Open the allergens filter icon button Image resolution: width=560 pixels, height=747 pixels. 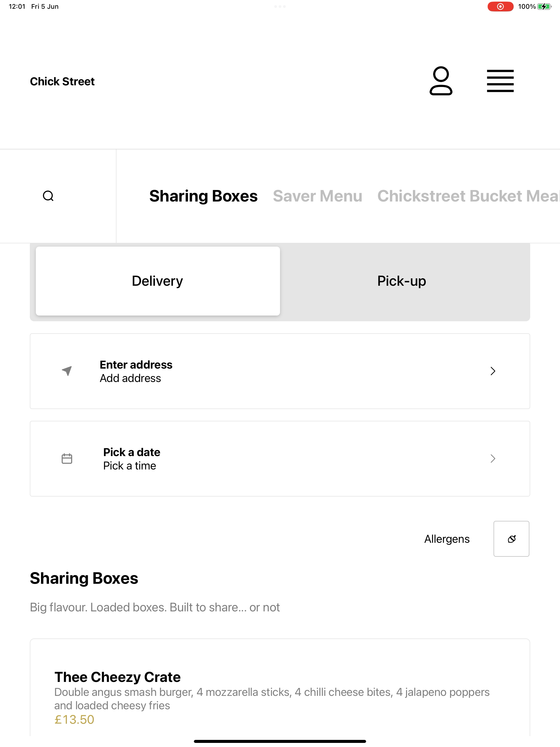(511, 539)
